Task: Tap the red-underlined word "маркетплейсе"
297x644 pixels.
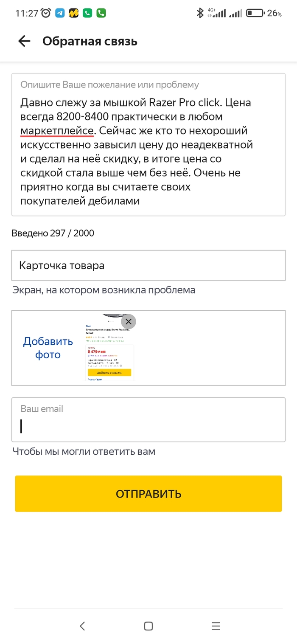Action: click(x=57, y=130)
